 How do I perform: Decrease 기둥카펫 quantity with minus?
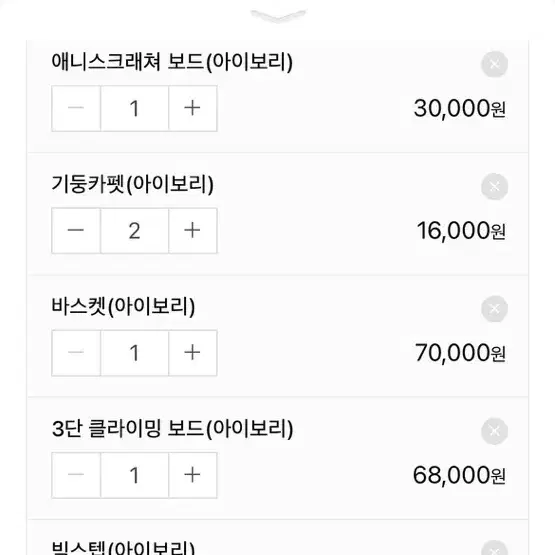click(76, 231)
